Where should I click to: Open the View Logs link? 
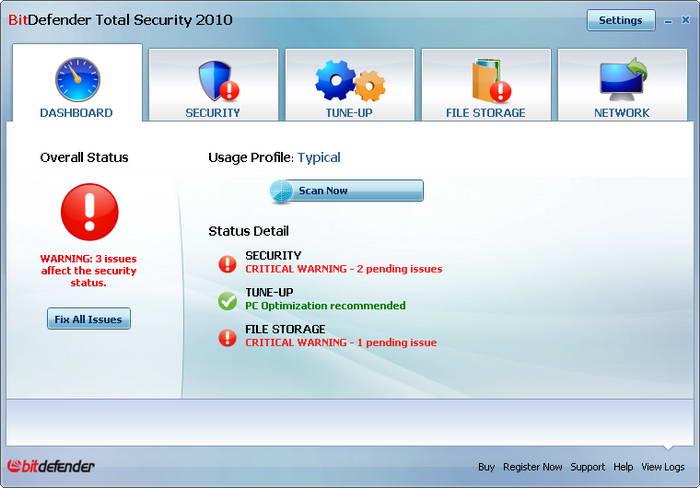click(663, 467)
